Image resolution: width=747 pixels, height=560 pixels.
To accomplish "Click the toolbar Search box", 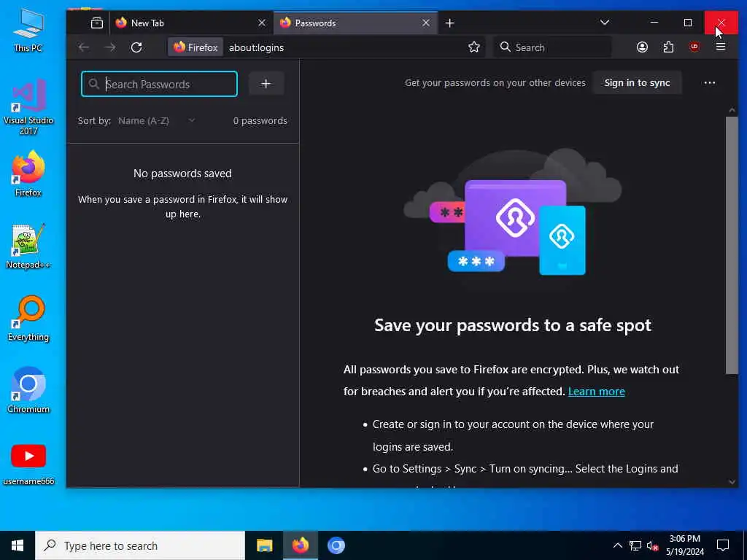I will [x=553, y=47].
